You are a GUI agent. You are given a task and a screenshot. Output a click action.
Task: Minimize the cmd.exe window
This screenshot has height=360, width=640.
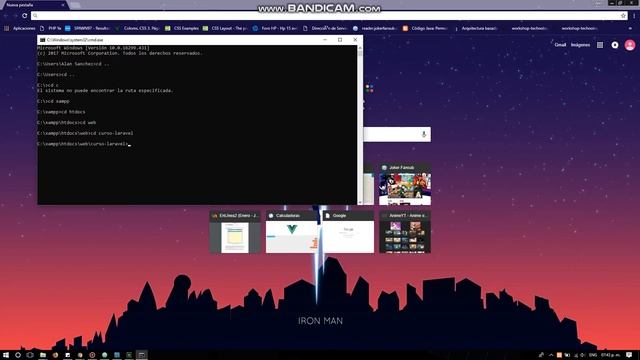(x=325, y=40)
